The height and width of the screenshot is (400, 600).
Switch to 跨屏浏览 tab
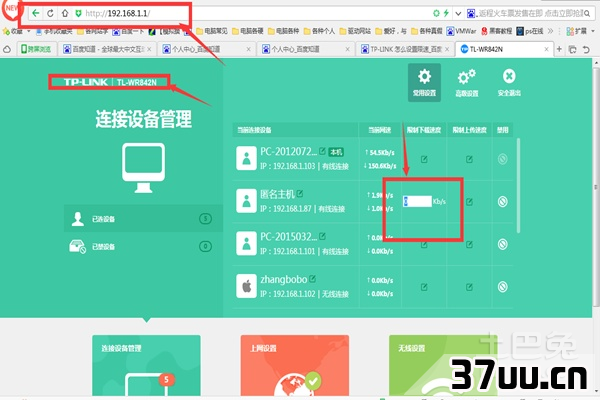click(x=36, y=49)
